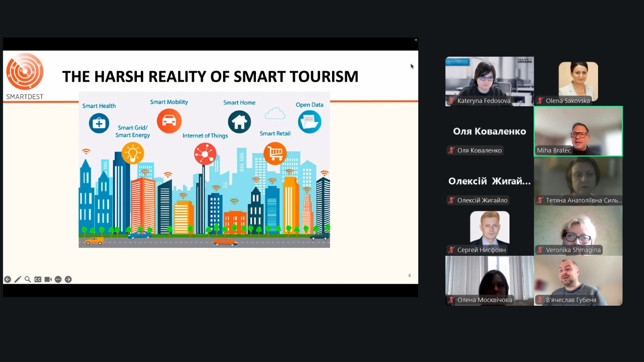This screenshot has height=362, width=644.
Task: Toggle the CC subtitles button
Action: (38, 280)
